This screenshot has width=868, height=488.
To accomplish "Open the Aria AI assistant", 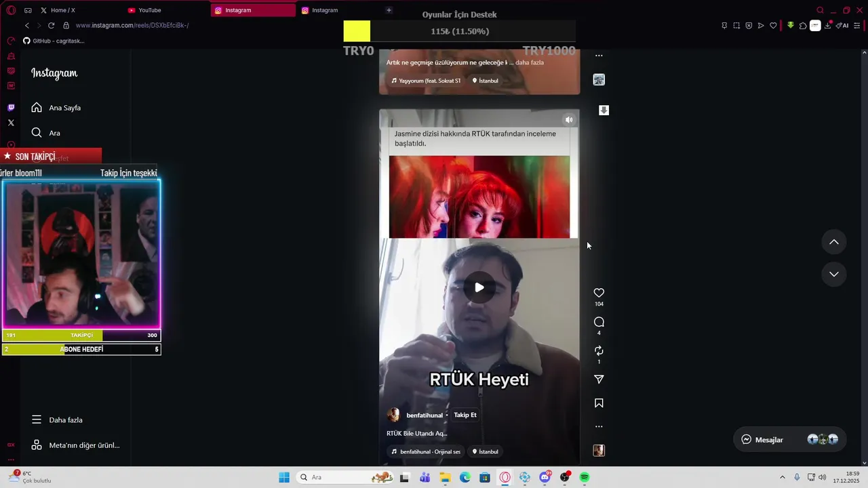I will click(x=842, y=26).
